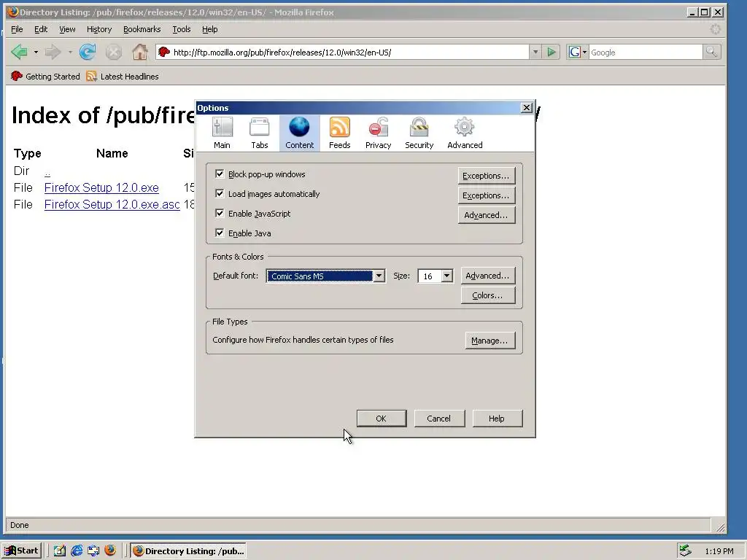747x560 pixels.
Task: Toggle Block pop-up windows checkbox
Action: click(219, 174)
